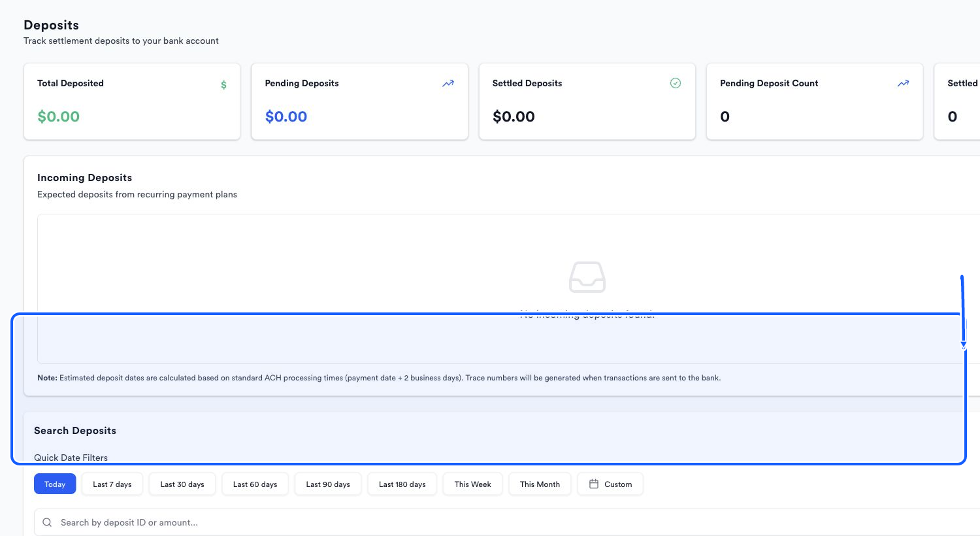Open the Custom date range picker

(x=610, y=484)
